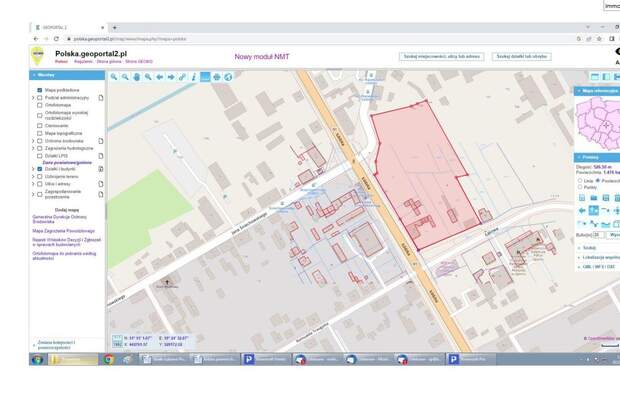Image resolution: width=620 pixels, height=410 pixels.
Task: Select the pan hand tool
Action: (136, 77)
